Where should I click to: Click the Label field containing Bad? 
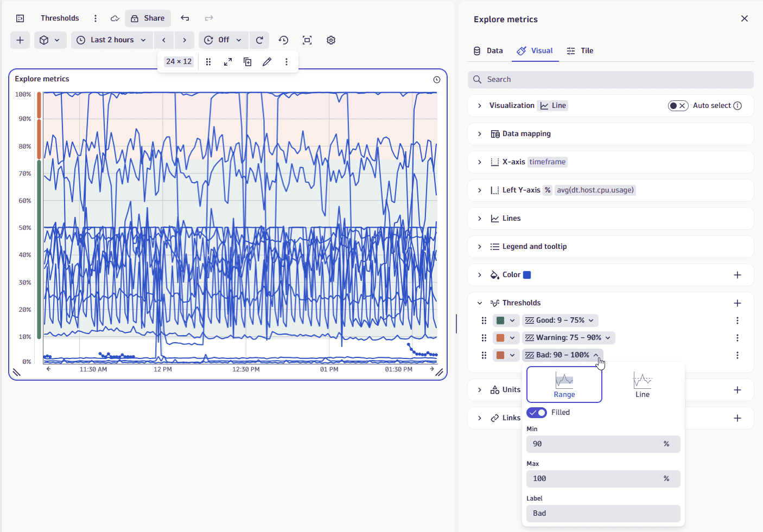[603, 514]
